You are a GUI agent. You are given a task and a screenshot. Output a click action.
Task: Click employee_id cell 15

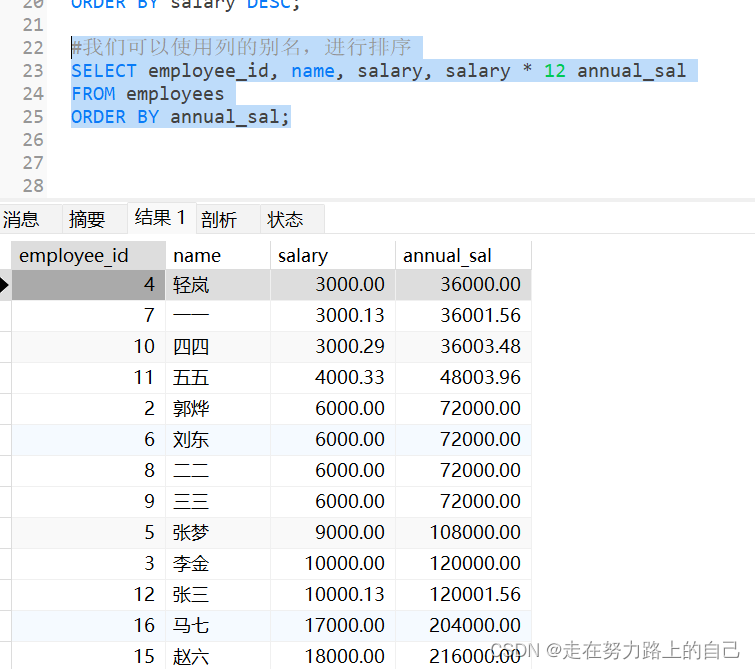(88, 656)
